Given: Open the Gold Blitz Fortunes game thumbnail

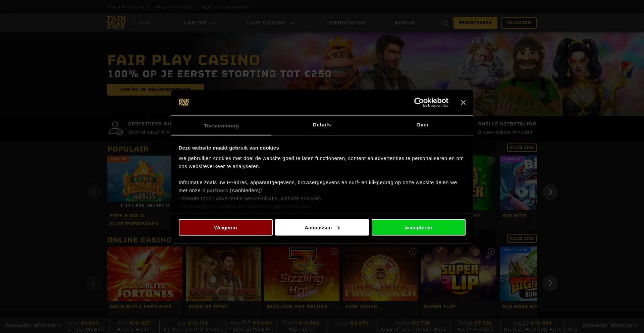Looking at the screenshot, I should (145, 274).
